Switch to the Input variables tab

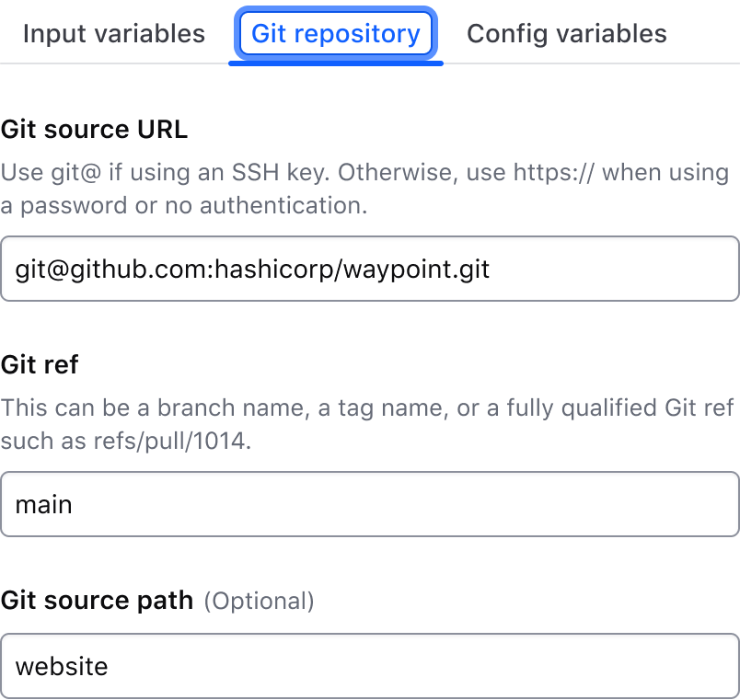113,33
